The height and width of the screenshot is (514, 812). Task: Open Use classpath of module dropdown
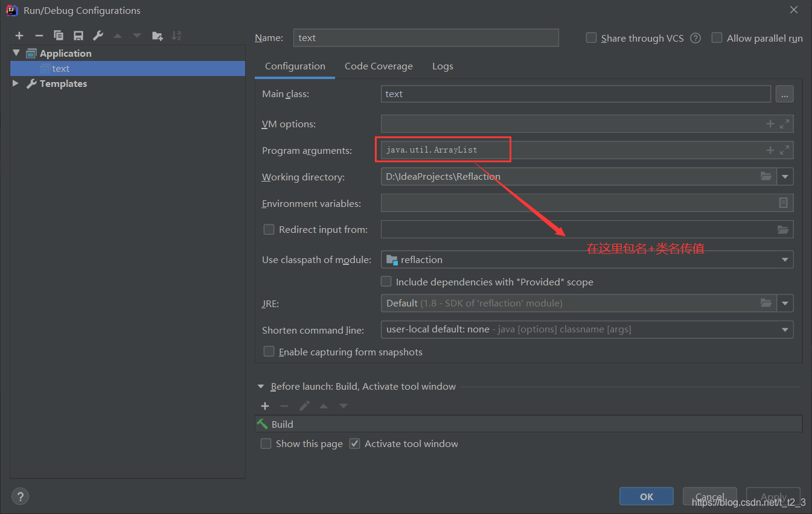(785, 260)
